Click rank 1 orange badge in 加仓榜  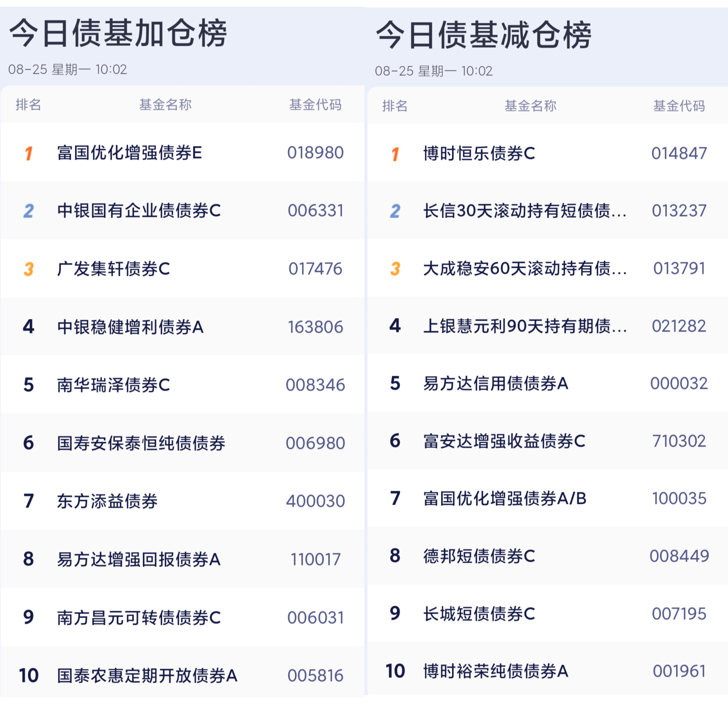(x=29, y=153)
